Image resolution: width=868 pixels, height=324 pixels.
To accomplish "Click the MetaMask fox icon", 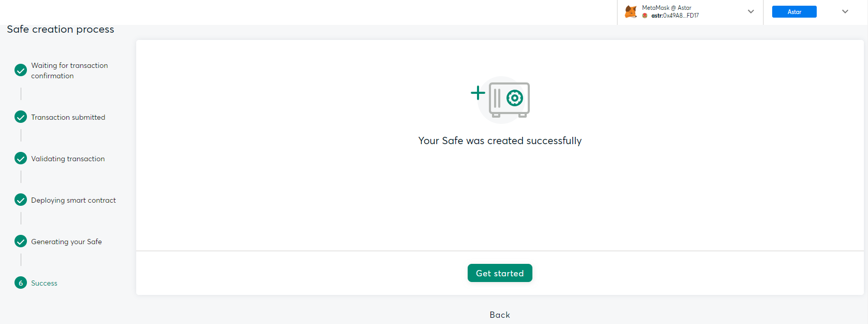I will pyautogui.click(x=630, y=11).
